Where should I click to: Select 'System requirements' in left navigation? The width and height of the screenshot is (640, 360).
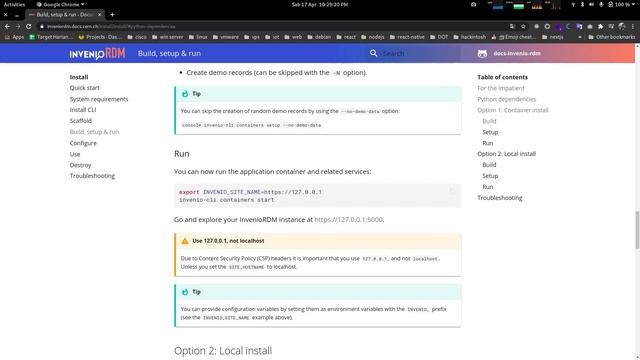tap(99, 99)
